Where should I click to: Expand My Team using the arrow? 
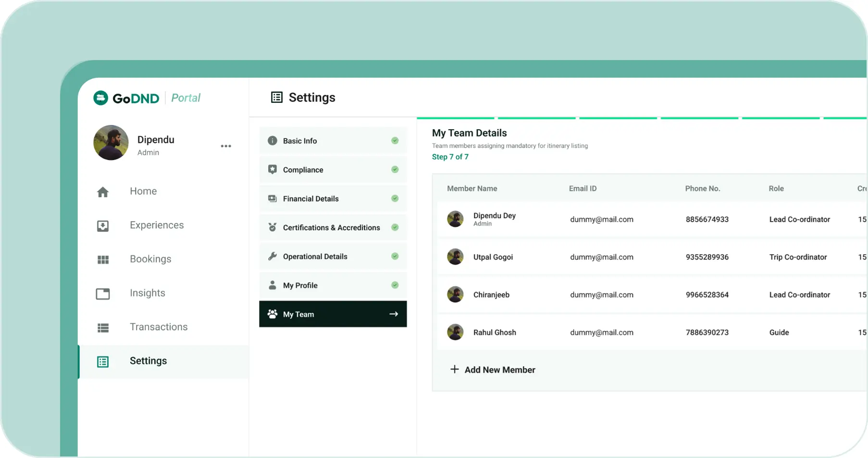[x=394, y=314]
